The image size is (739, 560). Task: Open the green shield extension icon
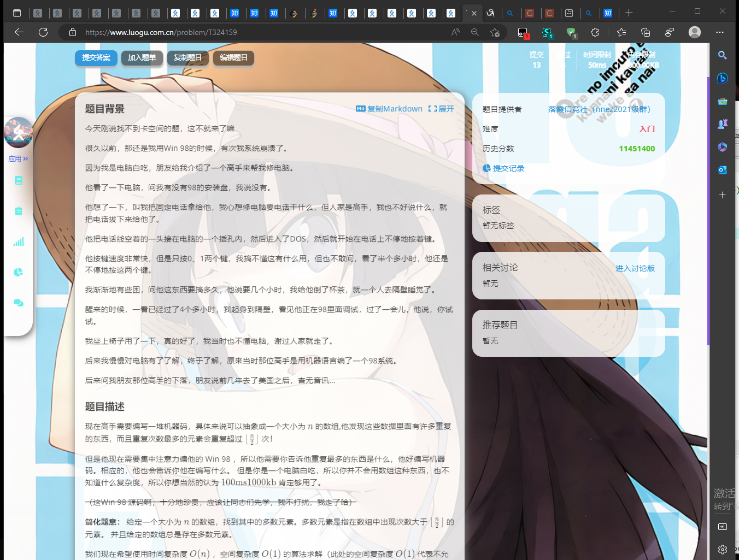(571, 32)
